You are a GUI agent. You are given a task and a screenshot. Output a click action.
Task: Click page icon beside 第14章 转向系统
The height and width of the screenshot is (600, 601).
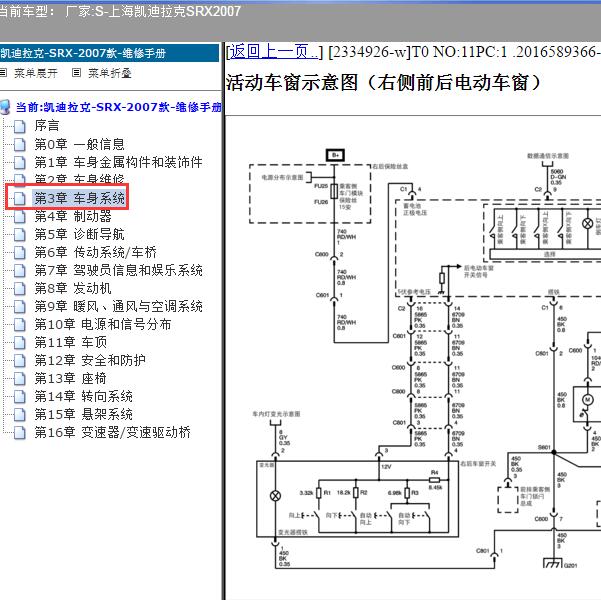20,396
